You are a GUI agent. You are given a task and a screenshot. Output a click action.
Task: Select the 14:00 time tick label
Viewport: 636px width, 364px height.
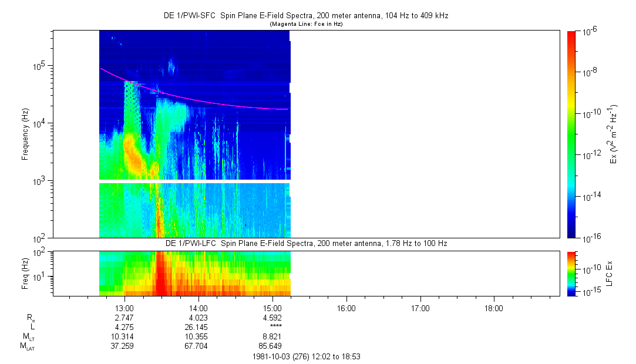(198, 308)
